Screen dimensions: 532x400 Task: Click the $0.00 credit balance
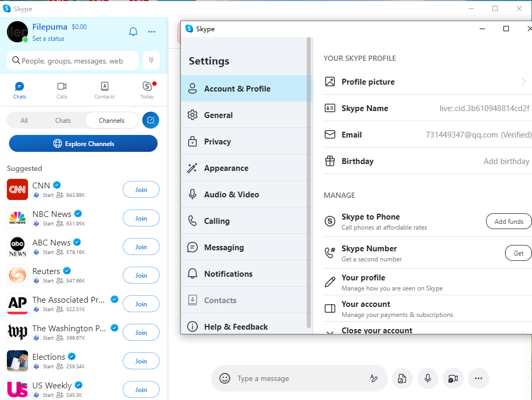[79, 27]
